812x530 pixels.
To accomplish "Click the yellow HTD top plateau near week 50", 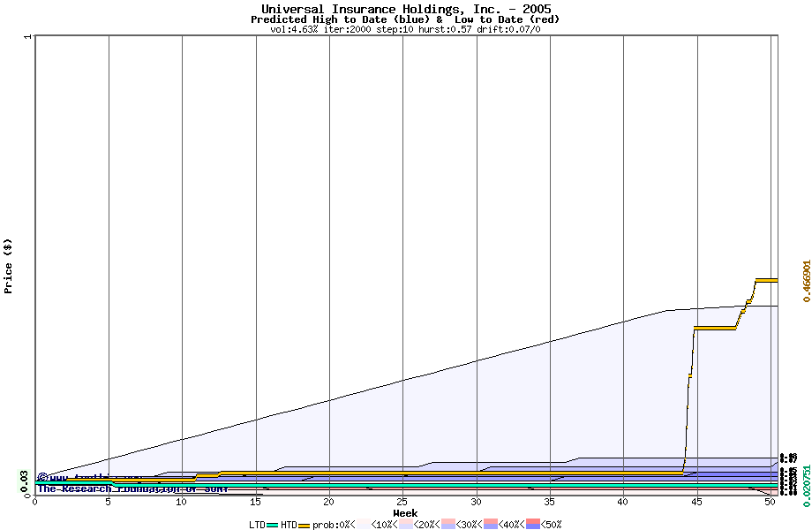I will 766,280.
